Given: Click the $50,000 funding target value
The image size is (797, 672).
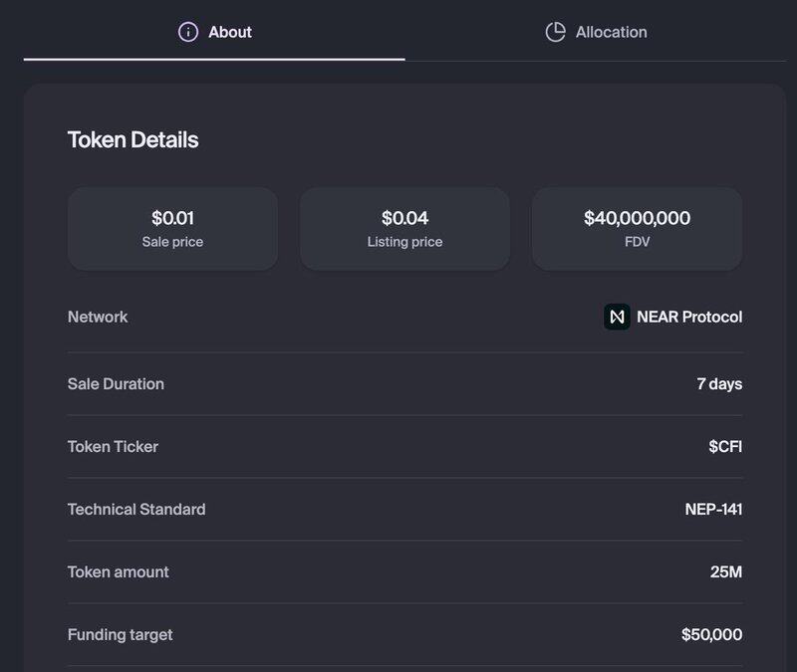Looking at the screenshot, I should 711,634.
